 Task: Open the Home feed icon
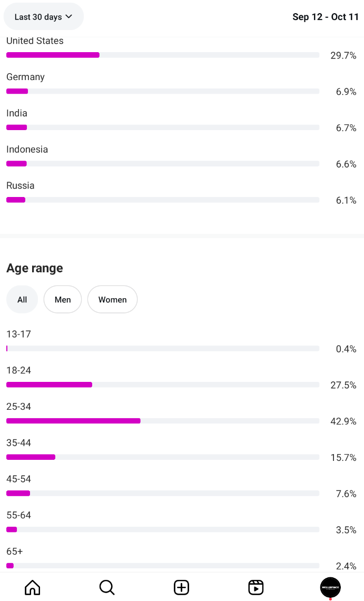[33, 587]
